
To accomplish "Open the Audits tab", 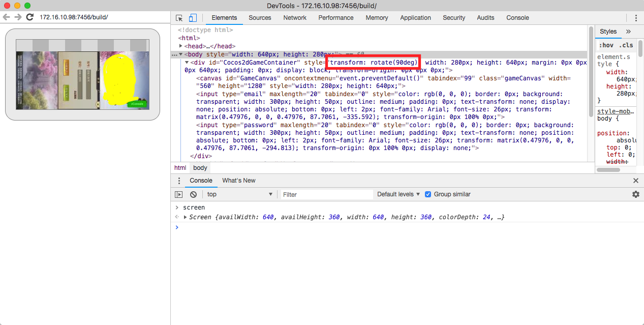I will (485, 18).
